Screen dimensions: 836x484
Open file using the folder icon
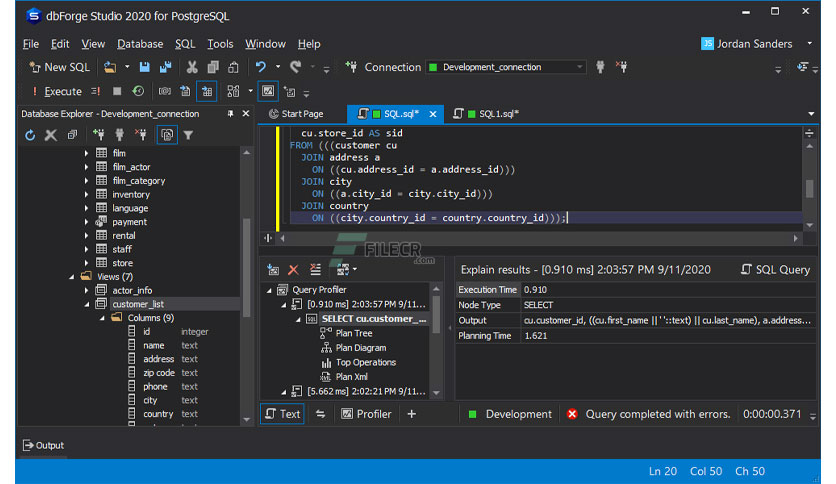tap(110, 67)
